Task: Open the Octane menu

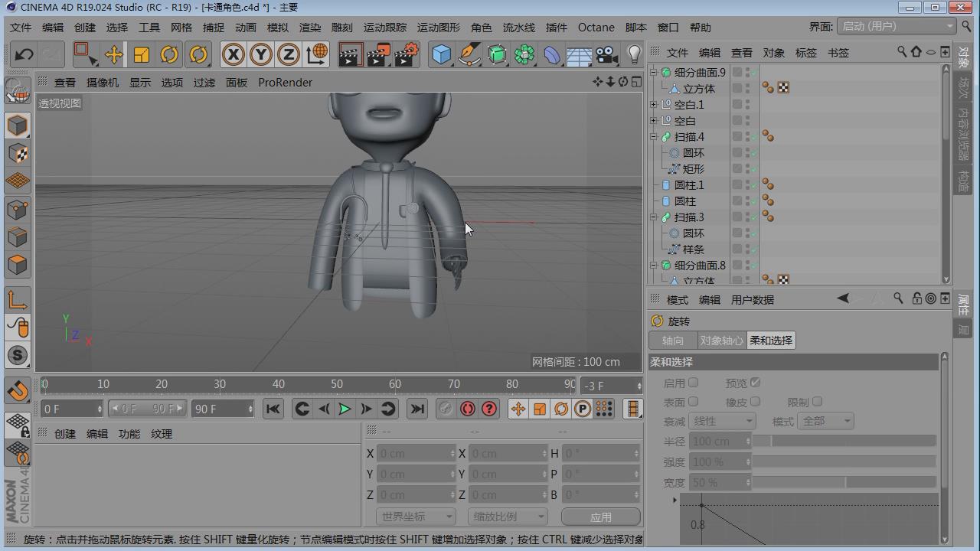Action: coord(596,28)
